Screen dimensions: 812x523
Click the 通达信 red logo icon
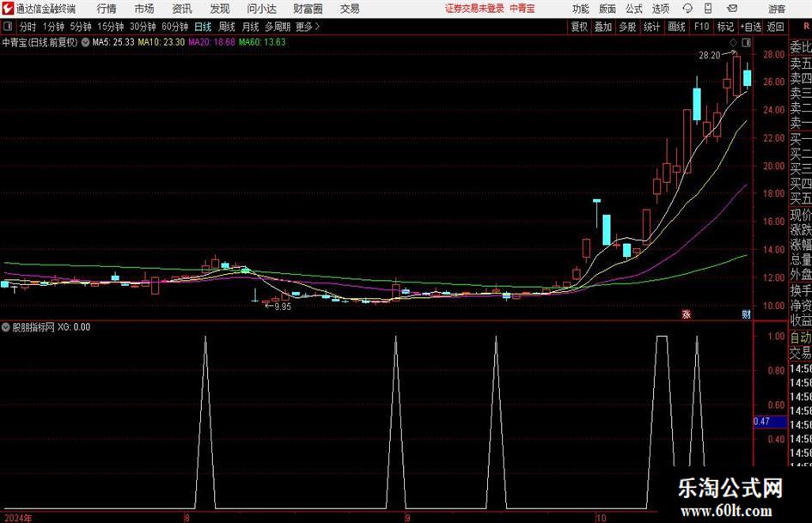coord(7,9)
